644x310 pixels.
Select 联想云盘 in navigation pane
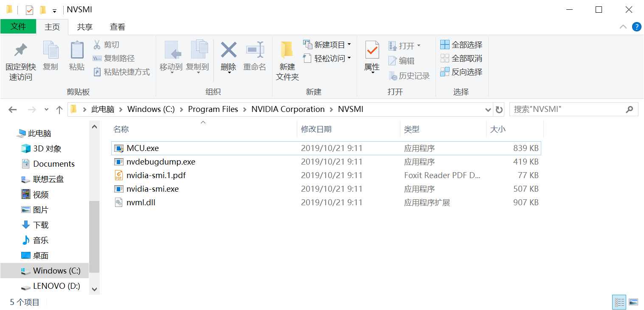tap(42, 179)
